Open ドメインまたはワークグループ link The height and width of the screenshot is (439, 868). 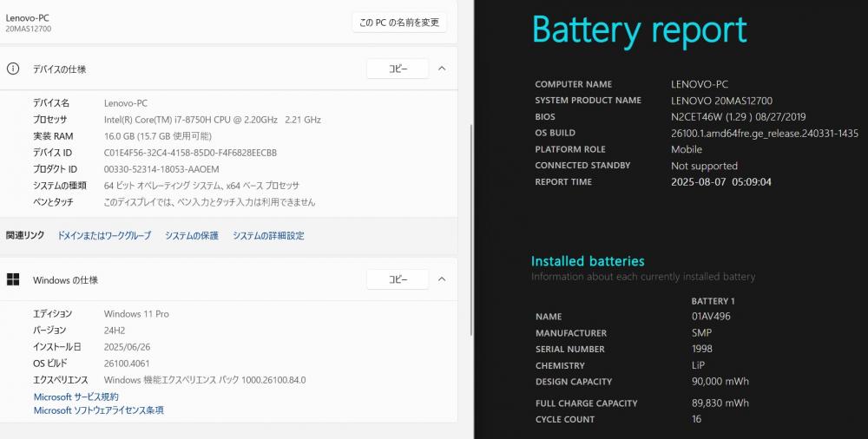pos(104,236)
